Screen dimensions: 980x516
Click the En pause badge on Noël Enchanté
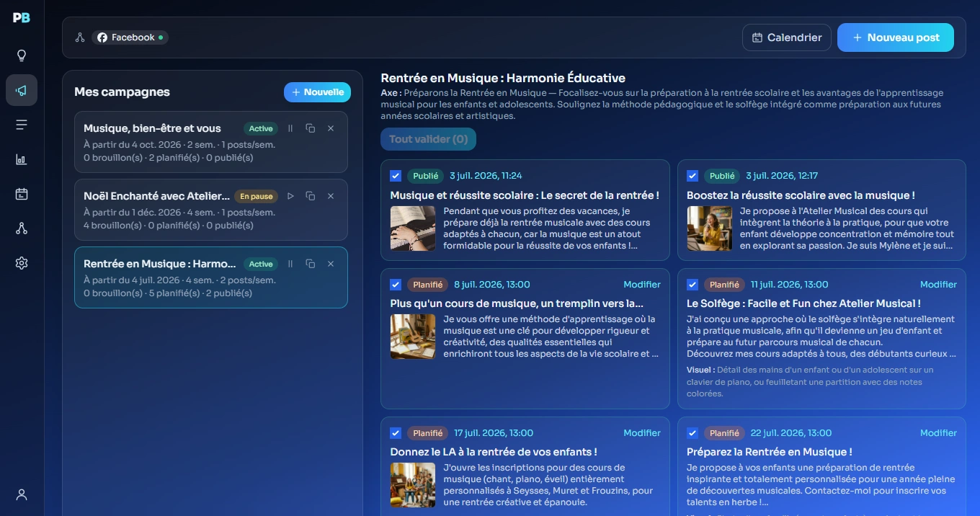257,196
